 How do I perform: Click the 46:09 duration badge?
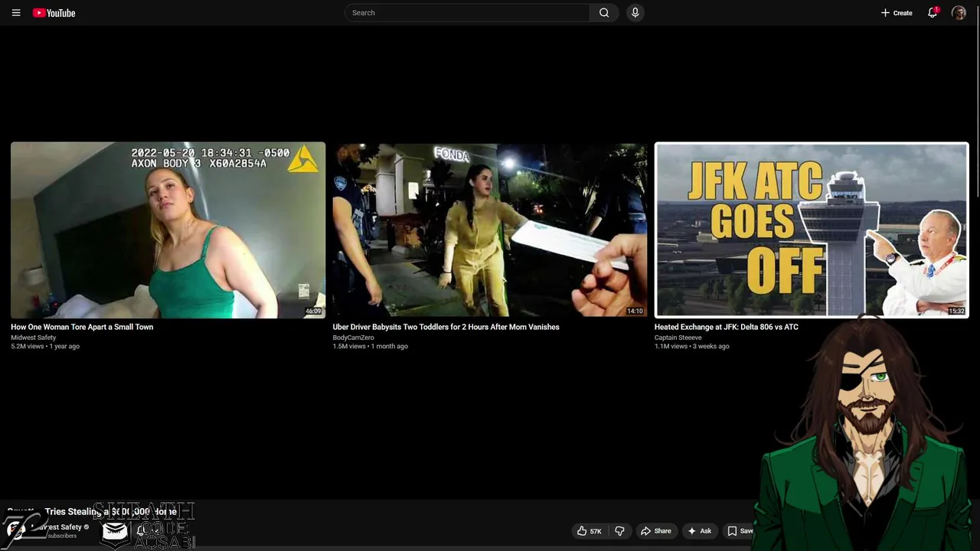(x=313, y=311)
